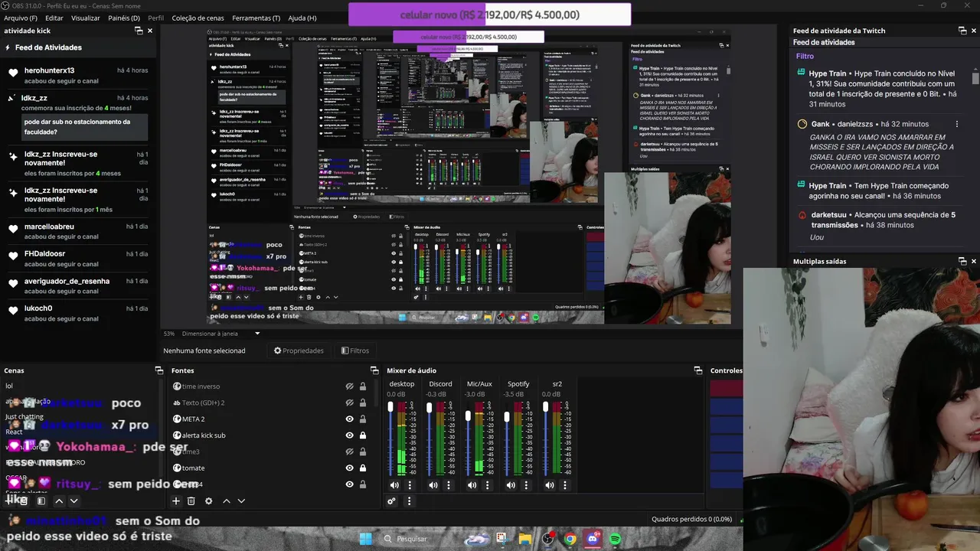Open Spotify from taskbar

coord(615,539)
